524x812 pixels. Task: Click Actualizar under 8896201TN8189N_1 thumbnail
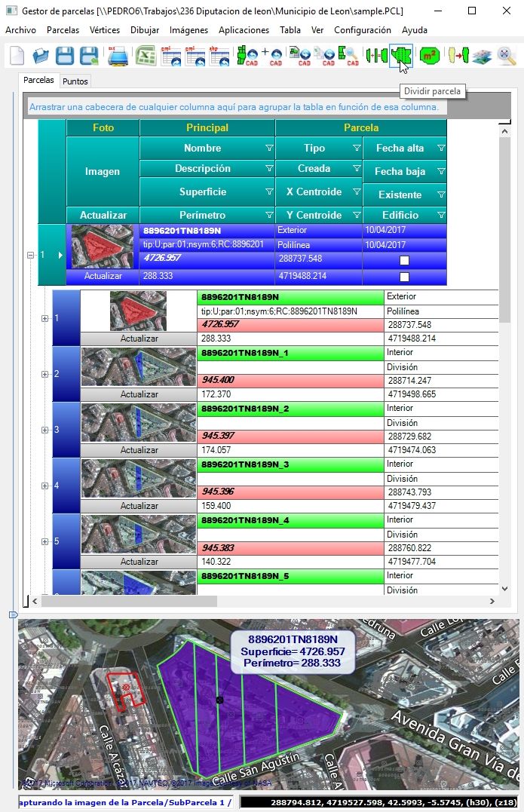(139, 394)
